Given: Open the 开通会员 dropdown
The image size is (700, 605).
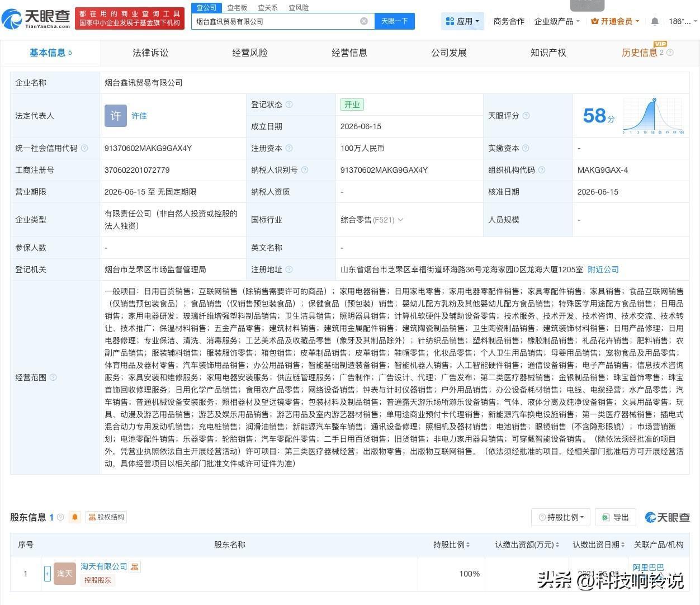Looking at the screenshot, I should click(615, 21).
